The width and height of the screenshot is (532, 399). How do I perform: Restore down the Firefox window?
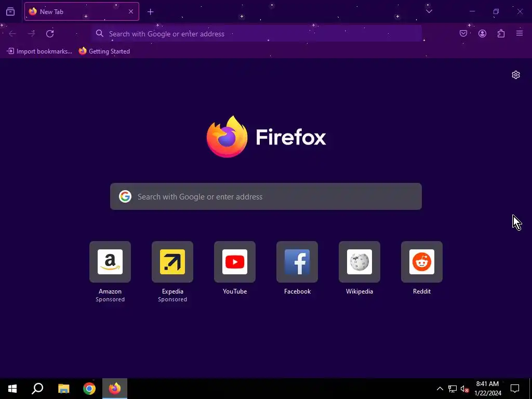[x=496, y=11]
